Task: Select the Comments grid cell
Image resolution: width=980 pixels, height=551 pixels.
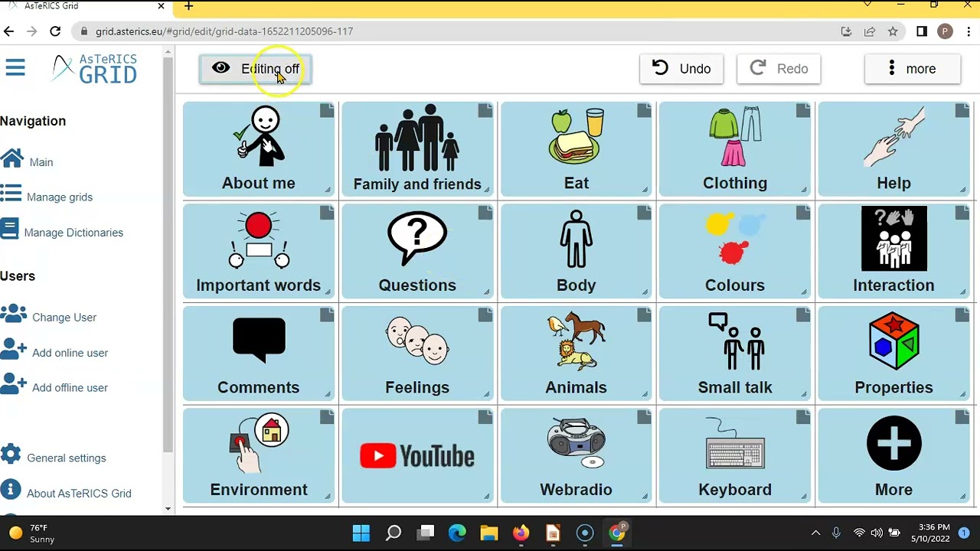Action: click(259, 353)
